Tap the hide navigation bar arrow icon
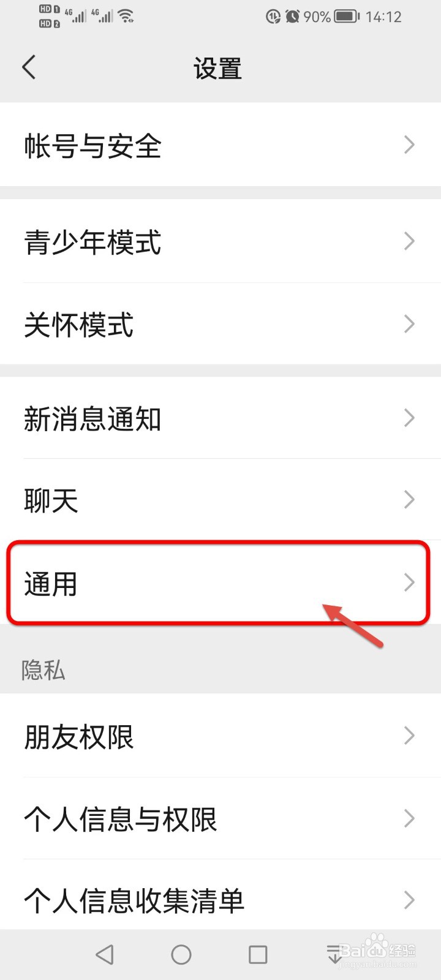 tap(334, 954)
